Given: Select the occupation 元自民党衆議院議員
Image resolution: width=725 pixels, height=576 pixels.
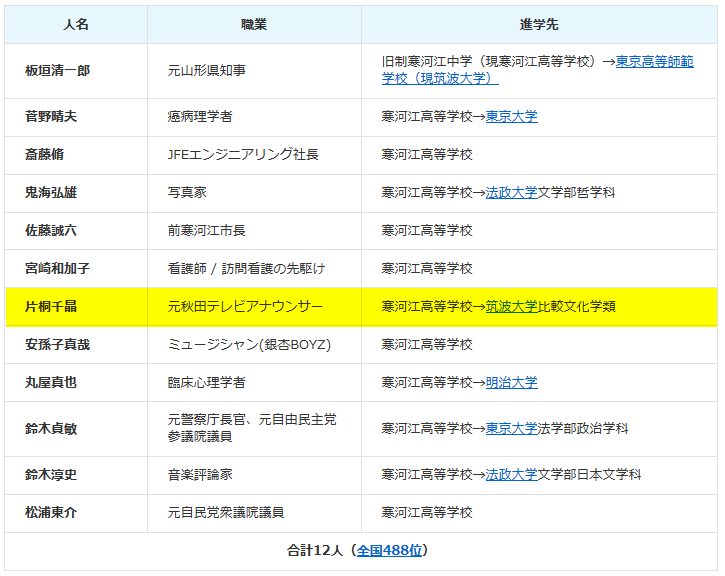Looking at the screenshot, I should click(x=226, y=512).
